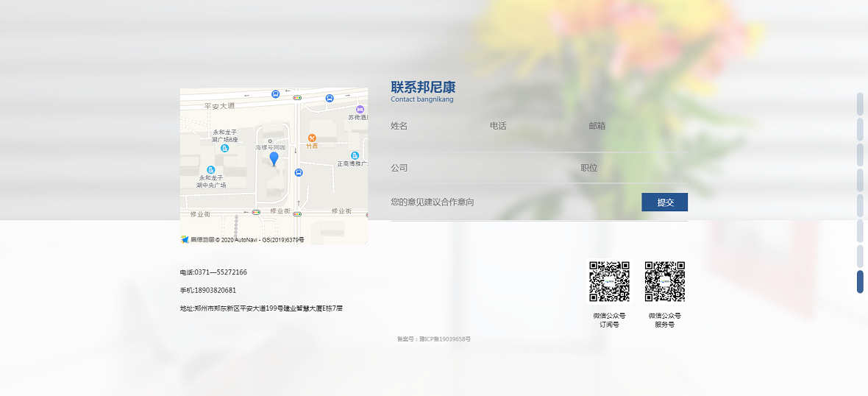Select the 正商博雅广场 building icon
The height and width of the screenshot is (396, 868).
(355, 155)
